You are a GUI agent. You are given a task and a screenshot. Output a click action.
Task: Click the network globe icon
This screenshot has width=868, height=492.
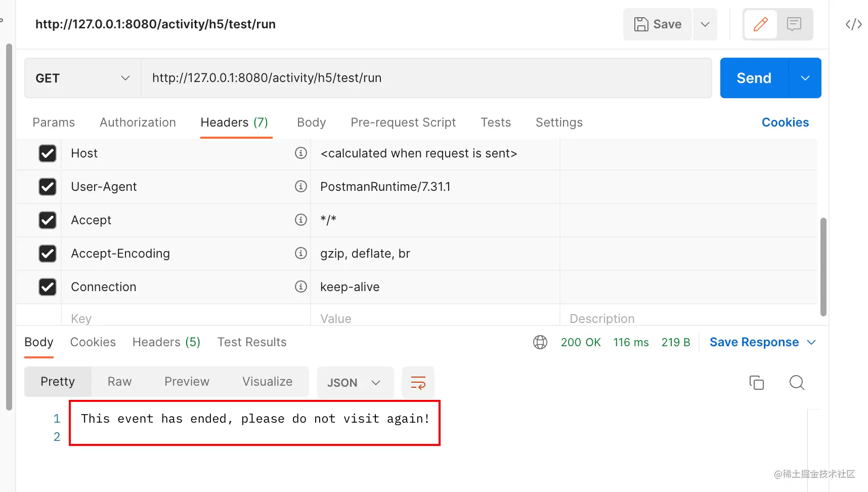click(540, 342)
